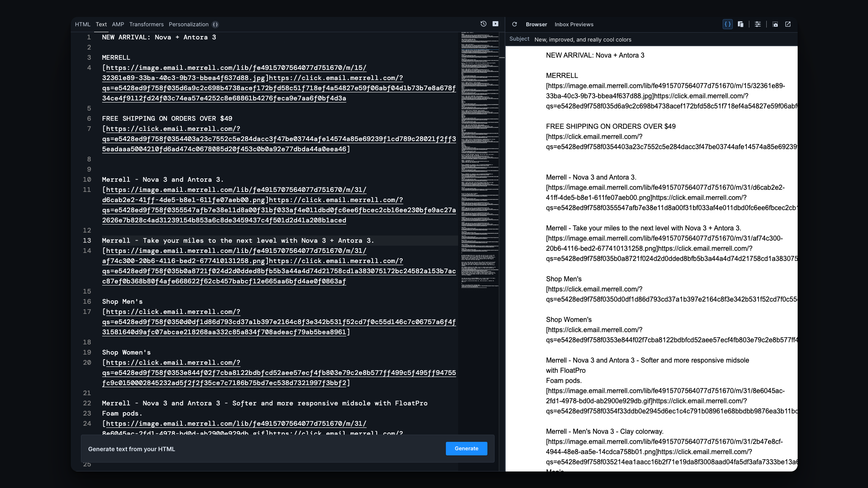Take a screenshot with the capture icon
This screenshot has height=488, width=868.
[x=775, y=24]
